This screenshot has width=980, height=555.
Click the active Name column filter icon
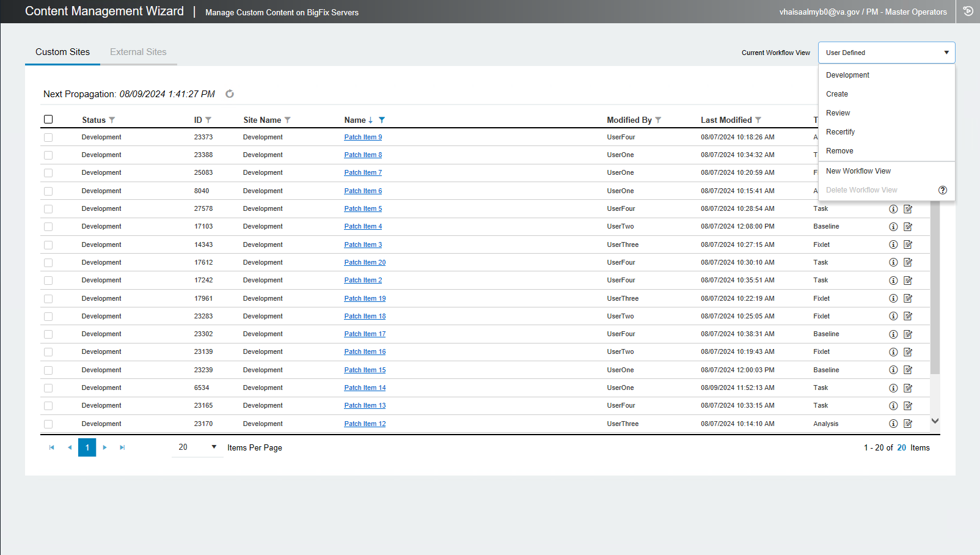pyautogui.click(x=382, y=120)
